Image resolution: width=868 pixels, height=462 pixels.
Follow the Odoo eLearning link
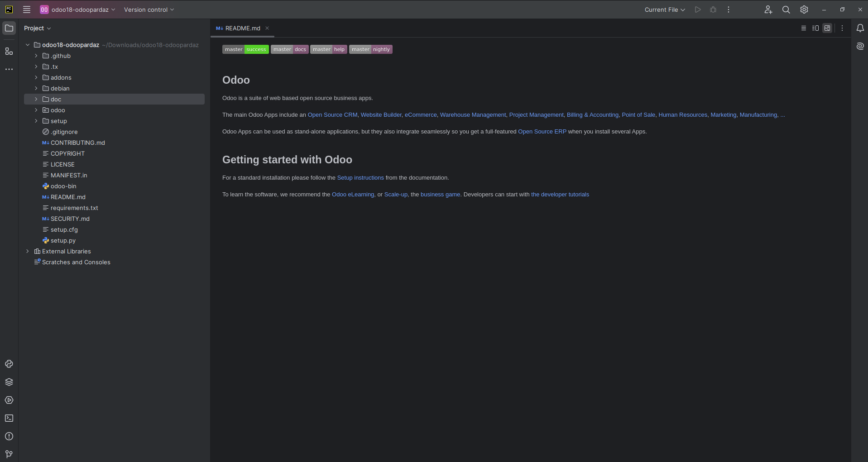click(353, 195)
